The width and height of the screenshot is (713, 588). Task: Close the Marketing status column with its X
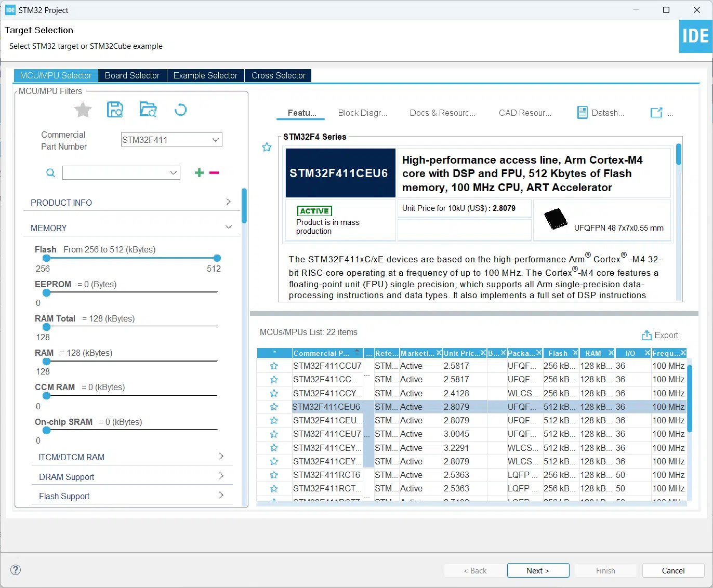click(439, 353)
